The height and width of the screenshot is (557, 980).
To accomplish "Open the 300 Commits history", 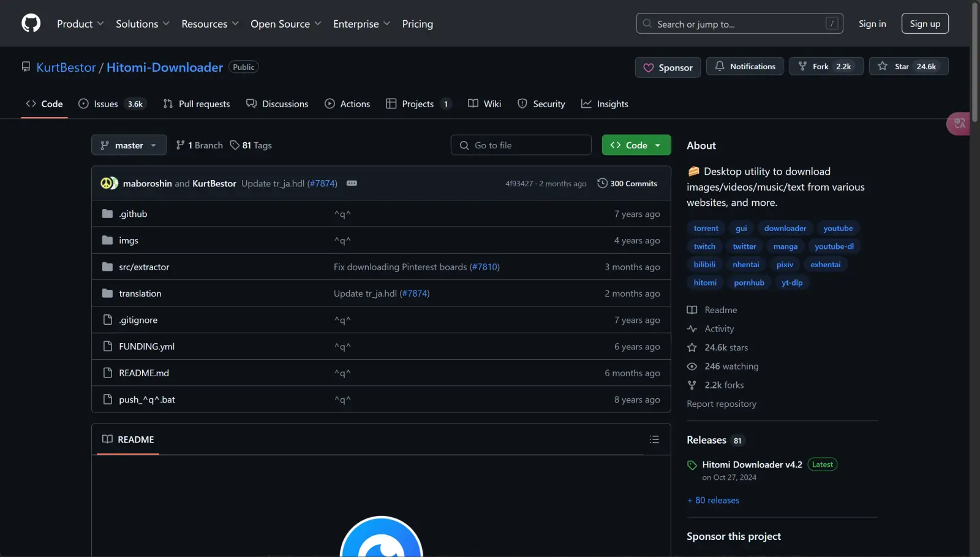I will (x=627, y=183).
